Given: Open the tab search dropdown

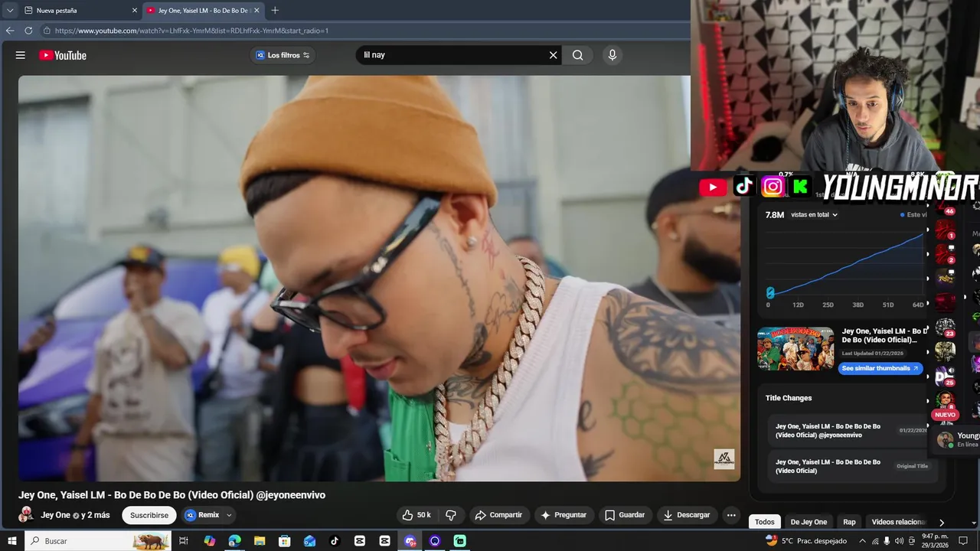Looking at the screenshot, I should (x=10, y=11).
